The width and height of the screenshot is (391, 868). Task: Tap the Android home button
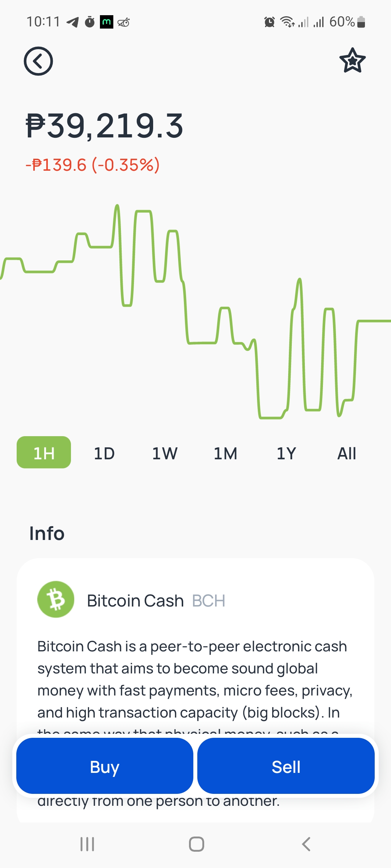(196, 844)
